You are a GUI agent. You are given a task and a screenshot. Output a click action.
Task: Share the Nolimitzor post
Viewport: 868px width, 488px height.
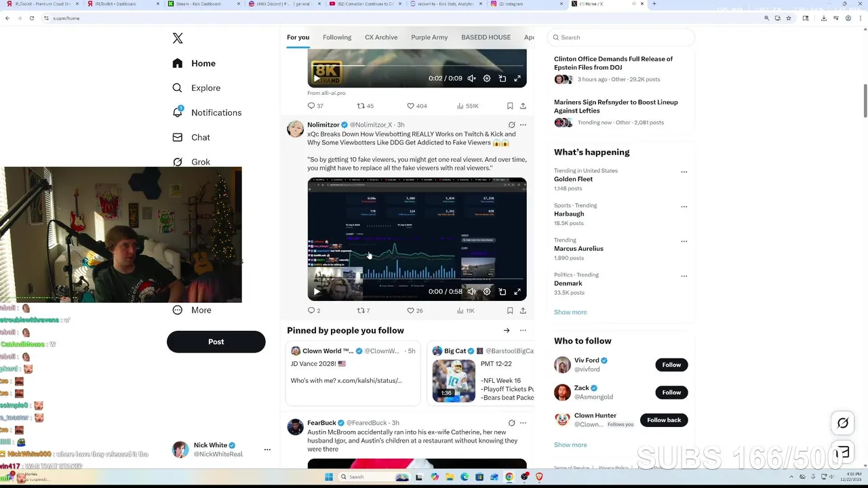[x=523, y=310]
